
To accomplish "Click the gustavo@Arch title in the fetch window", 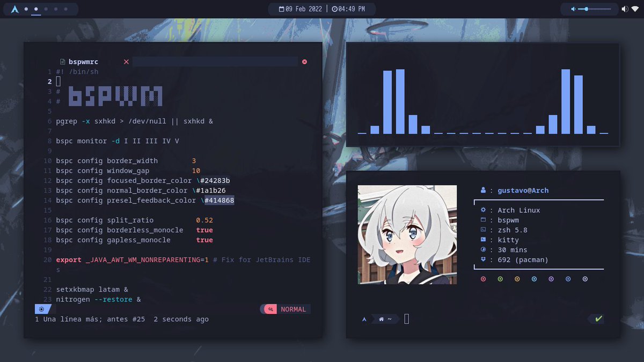I will (523, 190).
